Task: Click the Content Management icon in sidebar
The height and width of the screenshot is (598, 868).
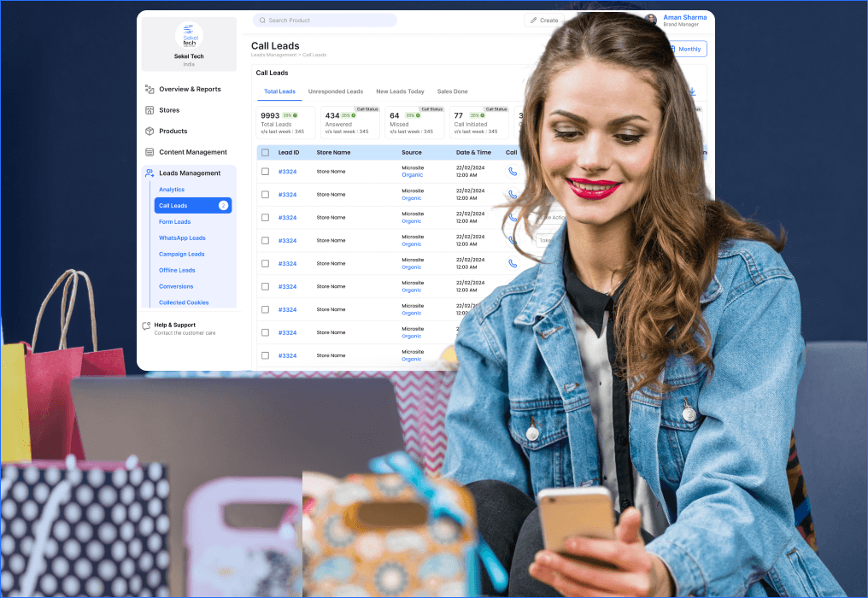Action: (150, 152)
